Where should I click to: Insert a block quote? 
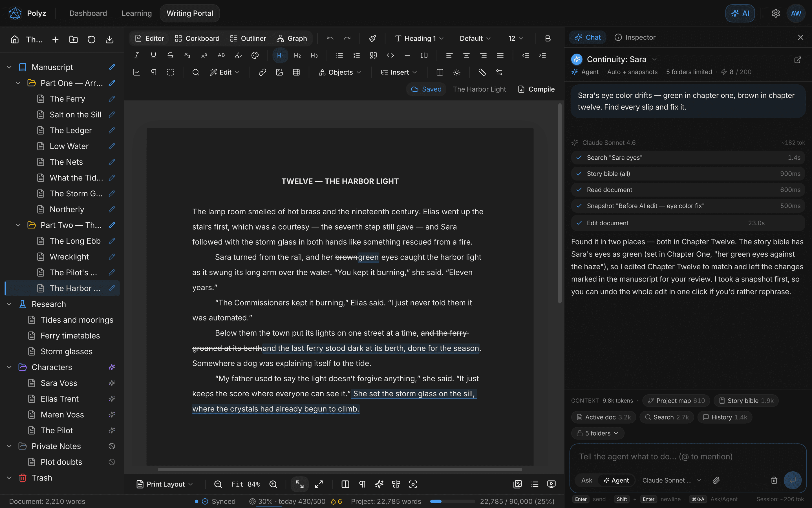pyautogui.click(x=373, y=56)
